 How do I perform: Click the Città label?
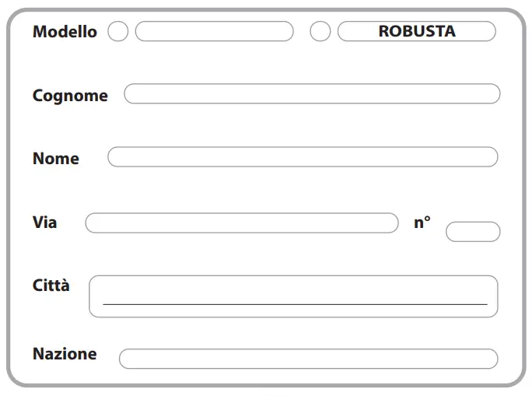point(51,286)
